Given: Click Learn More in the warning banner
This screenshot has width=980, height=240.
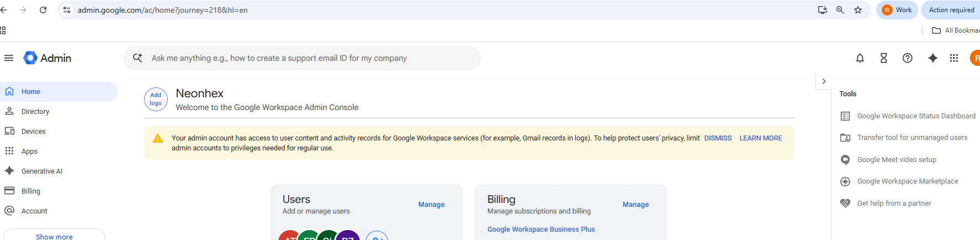Looking at the screenshot, I should 761,138.
